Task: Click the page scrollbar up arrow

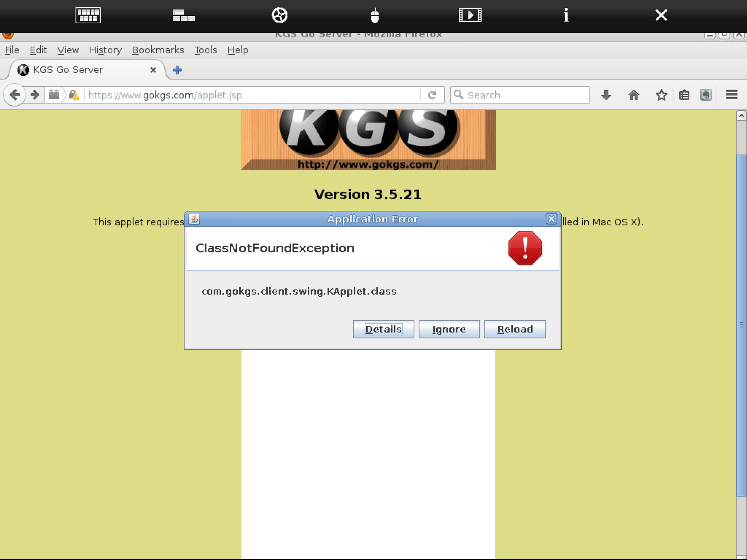Action: click(x=741, y=116)
